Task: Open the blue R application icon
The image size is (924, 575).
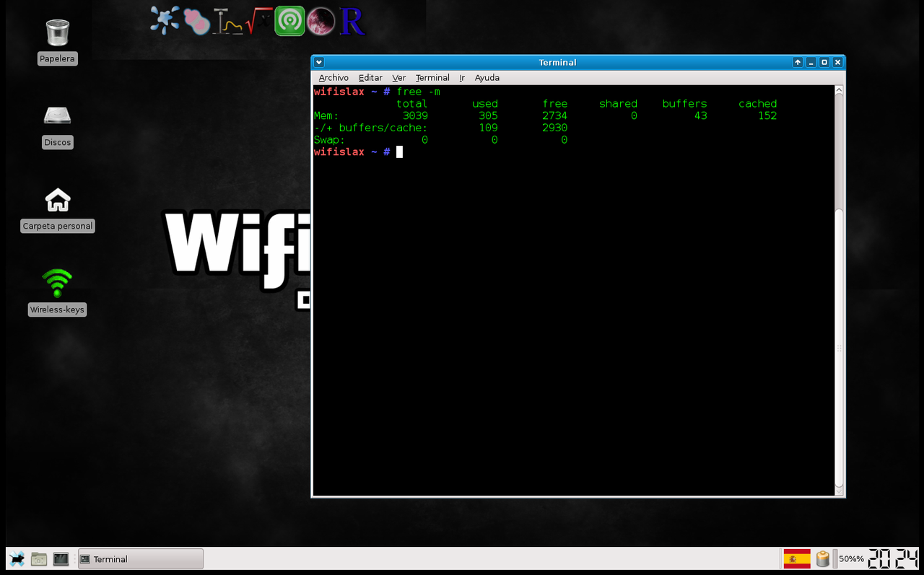Action: [352, 22]
